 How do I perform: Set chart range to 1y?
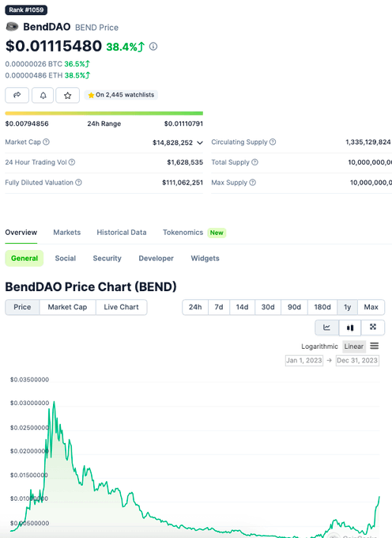pyautogui.click(x=347, y=307)
